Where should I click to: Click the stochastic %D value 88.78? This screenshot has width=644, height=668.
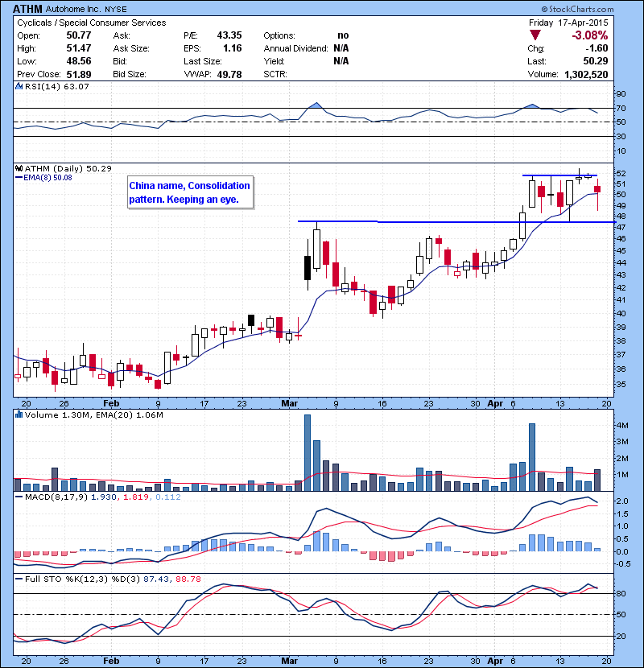tap(188, 579)
